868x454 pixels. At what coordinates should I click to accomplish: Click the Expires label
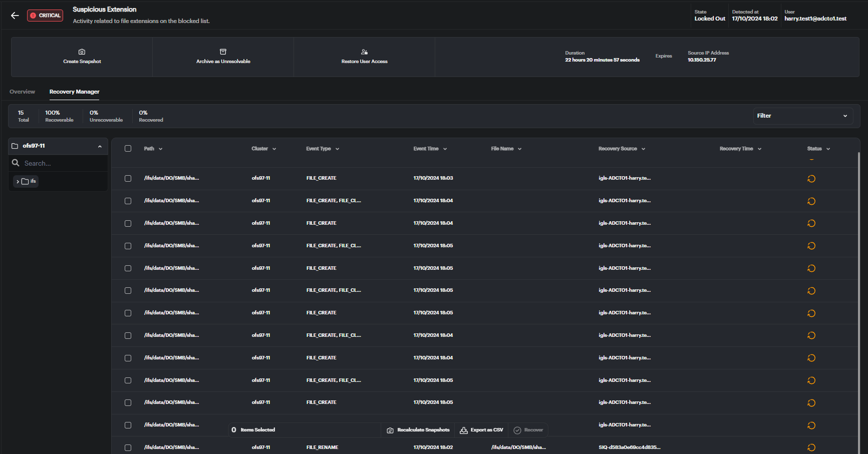pos(664,56)
